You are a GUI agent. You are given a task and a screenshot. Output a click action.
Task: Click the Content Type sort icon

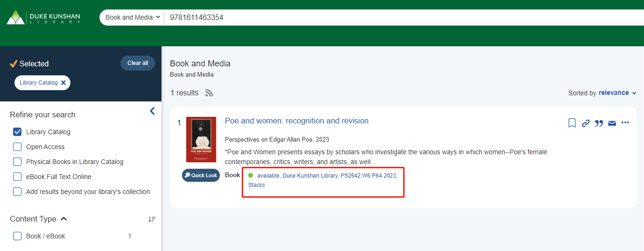(x=152, y=219)
